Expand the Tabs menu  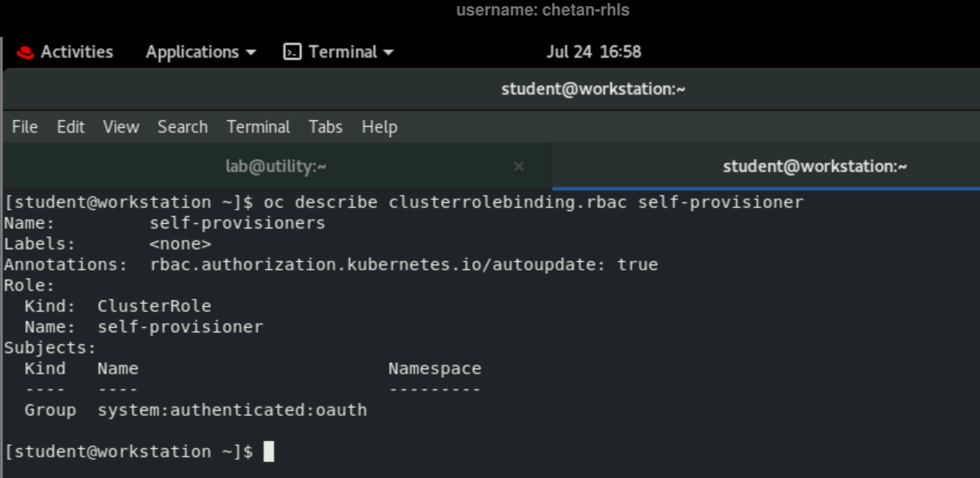(325, 127)
